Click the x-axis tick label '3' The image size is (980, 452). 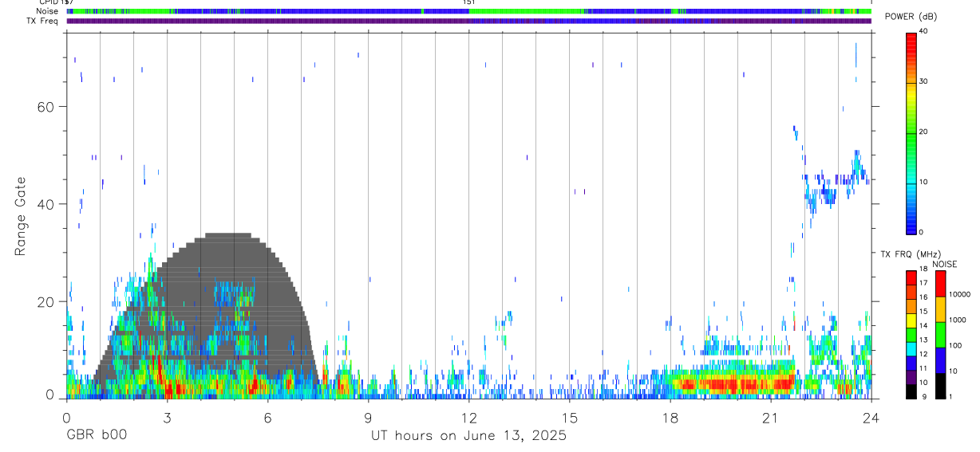pos(167,417)
